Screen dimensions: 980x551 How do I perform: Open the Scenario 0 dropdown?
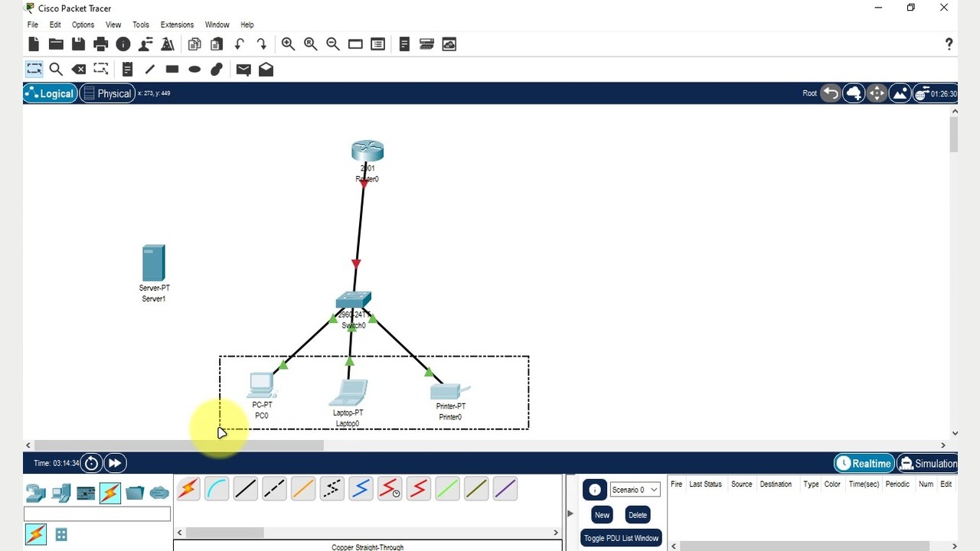point(635,490)
